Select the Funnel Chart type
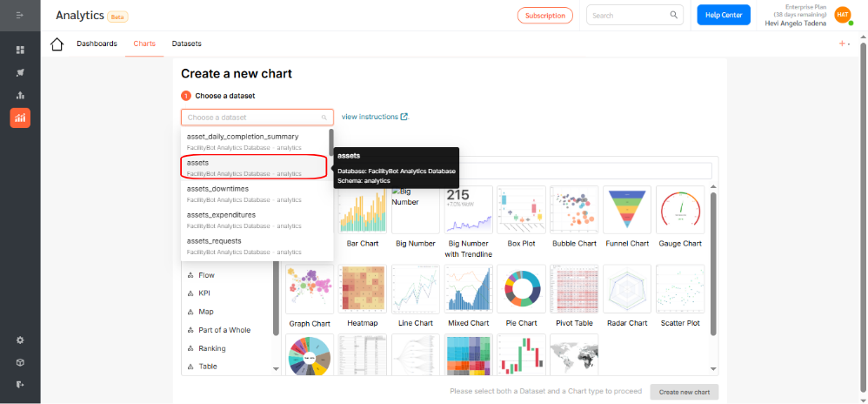This screenshot has height=404, width=868. click(x=627, y=210)
